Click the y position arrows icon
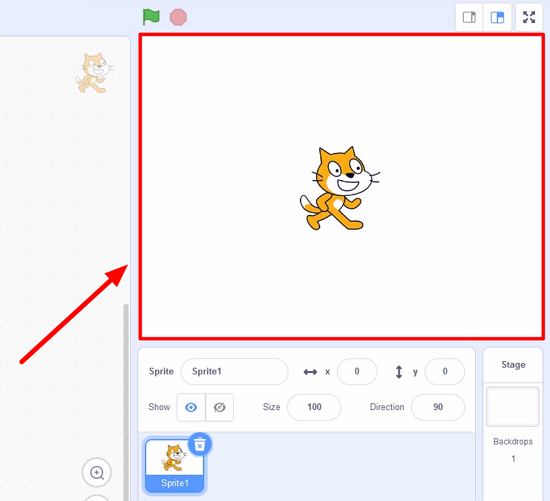This screenshot has height=501, width=550. coord(398,372)
